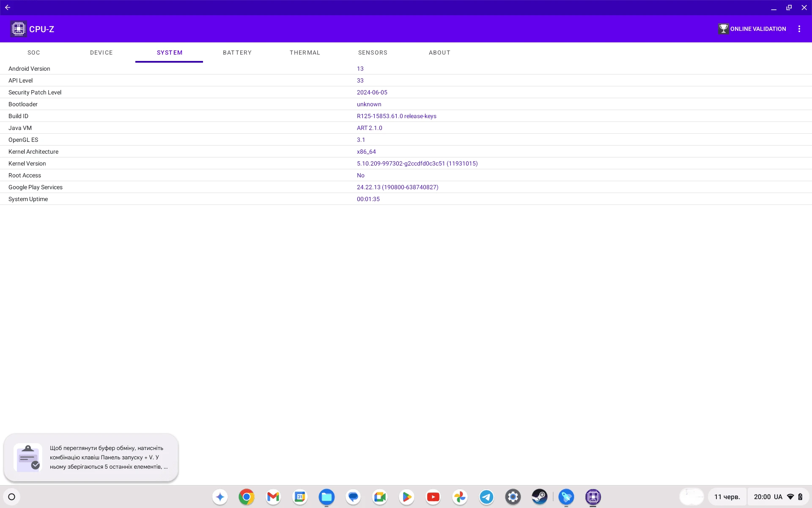Image resolution: width=812 pixels, height=508 pixels.
Task: Open Gmail from the shelf
Action: point(273,497)
